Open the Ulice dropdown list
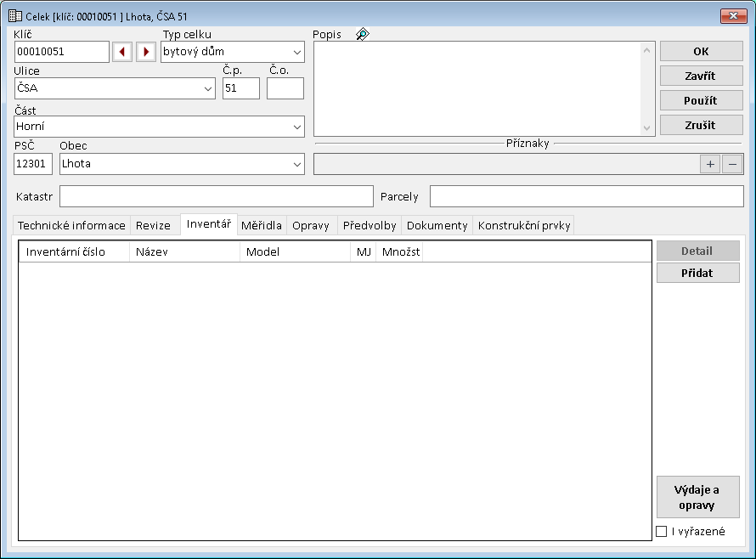The width and height of the screenshot is (756, 559). 208,88
